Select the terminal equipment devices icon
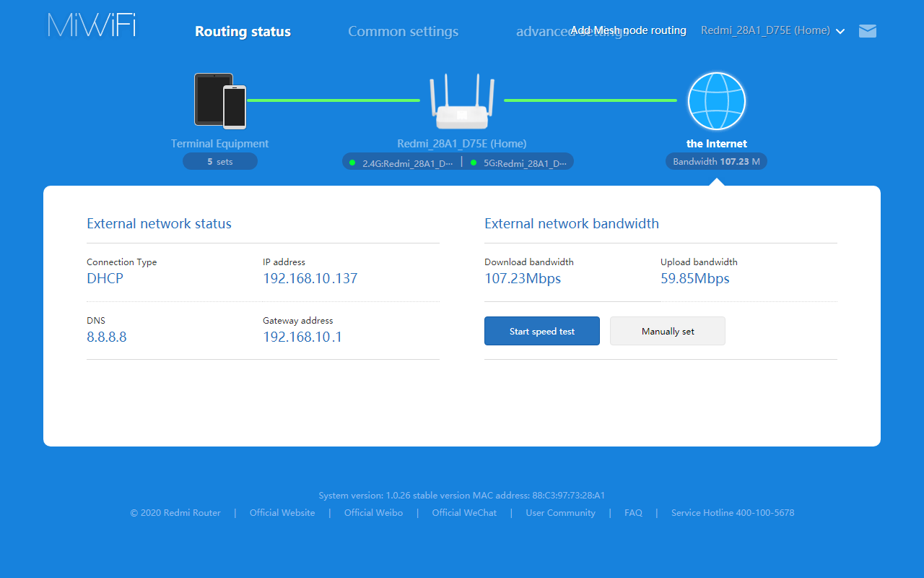Image resolution: width=924 pixels, height=578 pixels. [220, 100]
